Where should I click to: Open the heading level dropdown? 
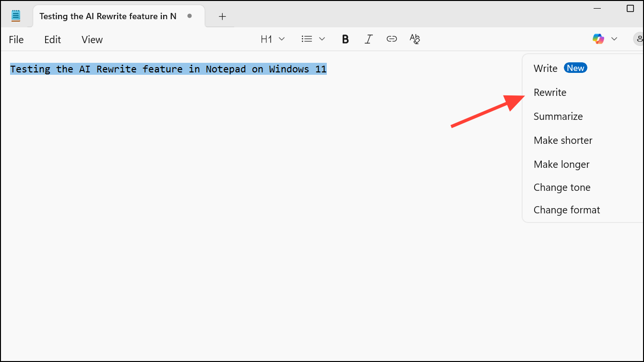282,39
